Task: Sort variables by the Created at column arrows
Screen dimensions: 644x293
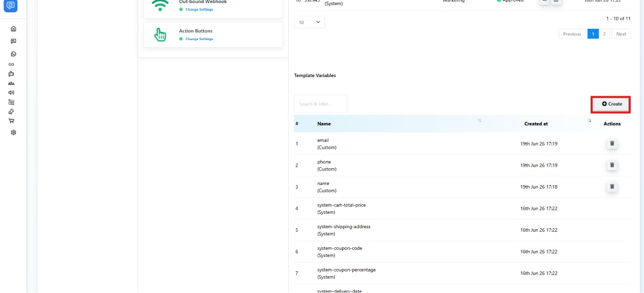Action: click(590, 120)
